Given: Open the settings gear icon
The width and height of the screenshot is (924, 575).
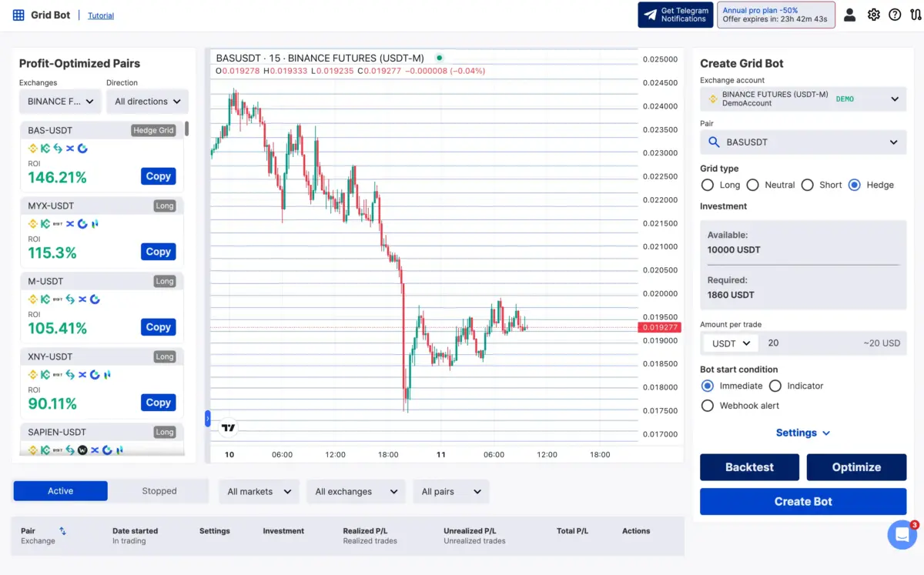Looking at the screenshot, I should (873, 15).
